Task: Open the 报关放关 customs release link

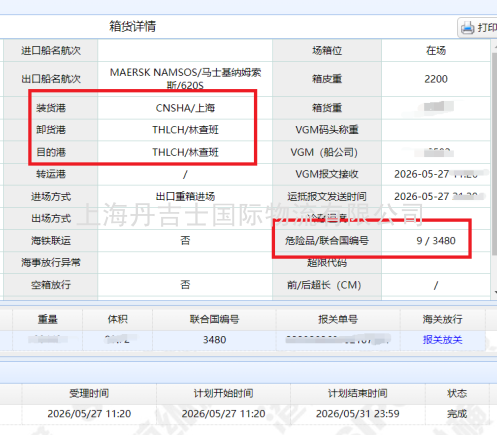Action: [442, 340]
